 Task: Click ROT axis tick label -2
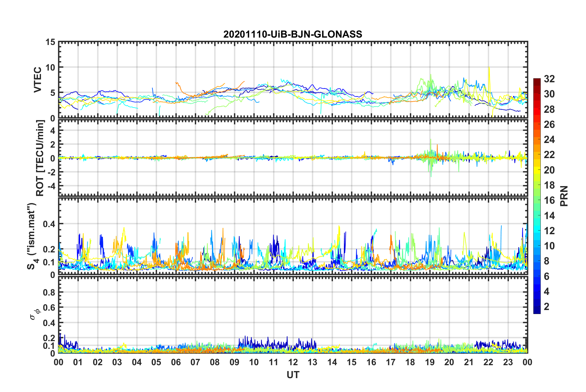click(52, 172)
